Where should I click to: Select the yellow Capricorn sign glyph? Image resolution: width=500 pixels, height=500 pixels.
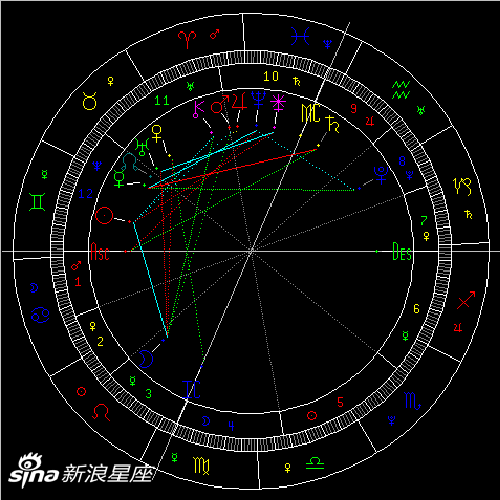coord(462,186)
